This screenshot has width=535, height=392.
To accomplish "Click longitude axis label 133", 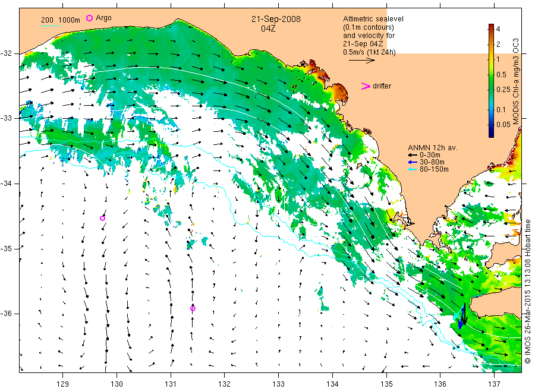I will (278, 384).
